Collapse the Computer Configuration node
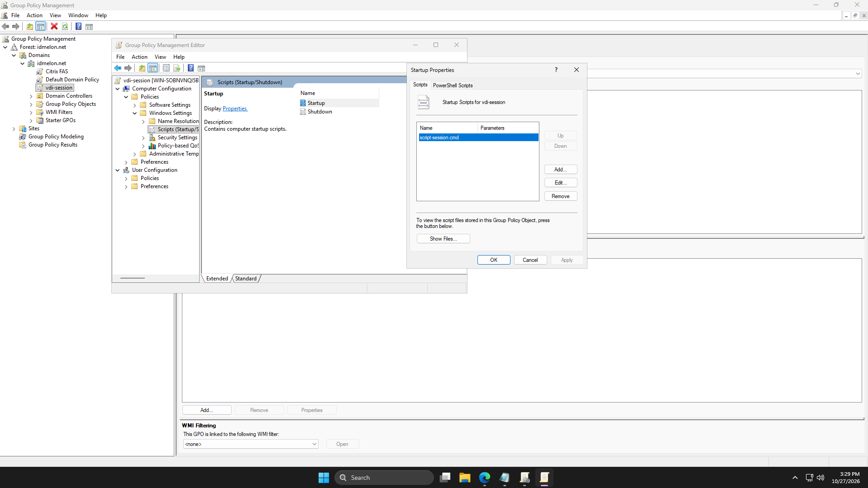This screenshot has width=868, height=488. pyautogui.click(x=118, y=89)
